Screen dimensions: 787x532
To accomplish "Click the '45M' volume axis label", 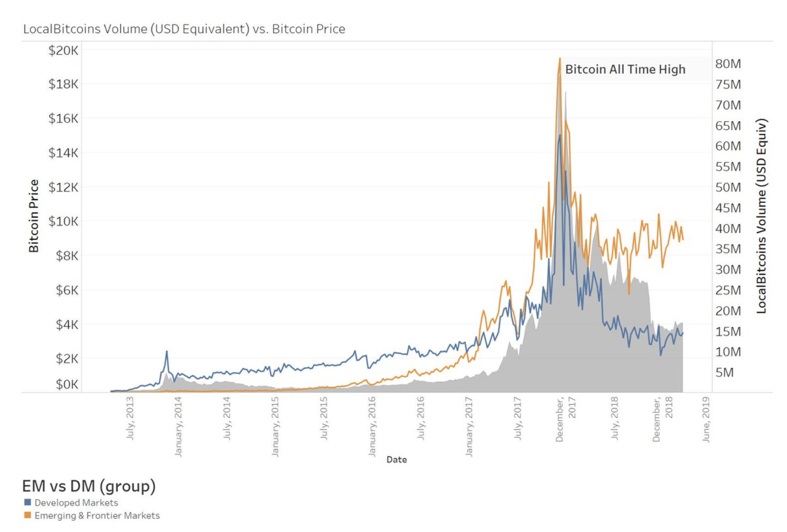I will tap(728, 208).
